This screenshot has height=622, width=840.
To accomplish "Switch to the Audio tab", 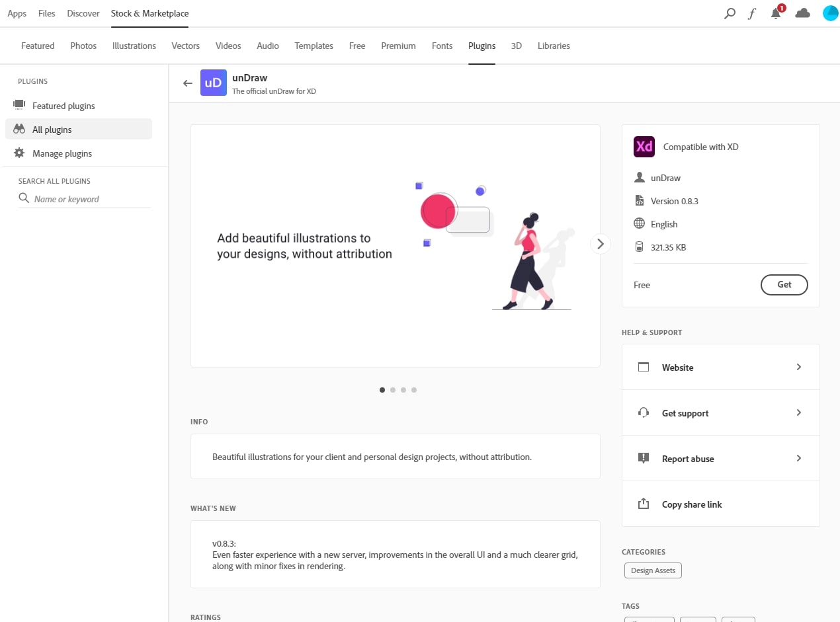I will (x=268, y=46).
